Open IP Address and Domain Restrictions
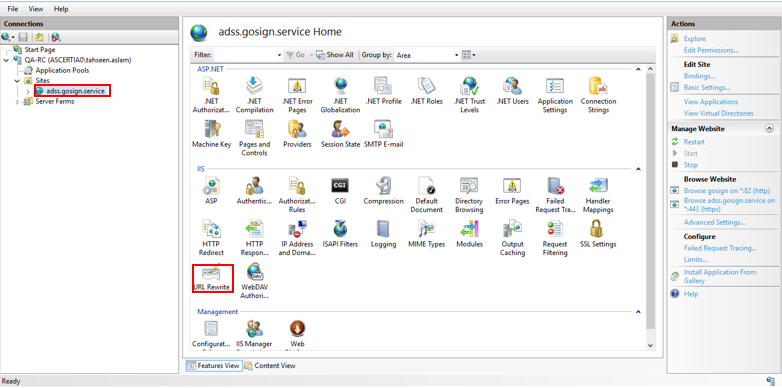Screen dimensions: 782x388 click(x=297, y=238)
